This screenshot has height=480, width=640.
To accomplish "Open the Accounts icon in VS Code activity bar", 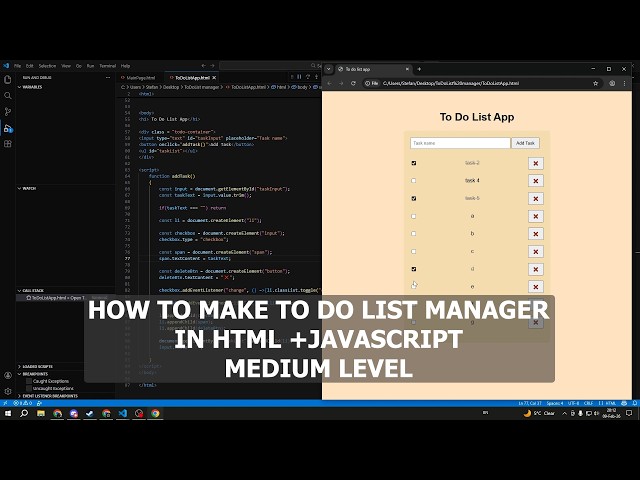I will pyautogui.click(x=8, y=376).
